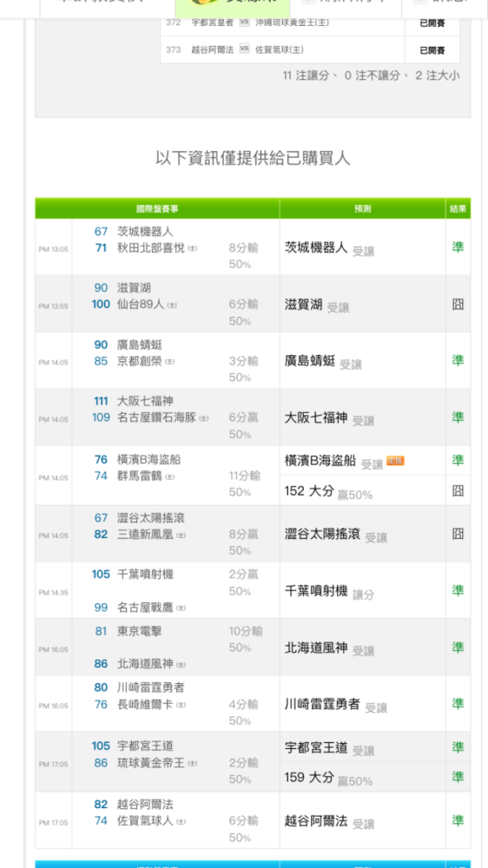Click the summary 11 注讓分、0 注不讓分、2 注大小
The image size is (488, 868).
coord(371,76)
